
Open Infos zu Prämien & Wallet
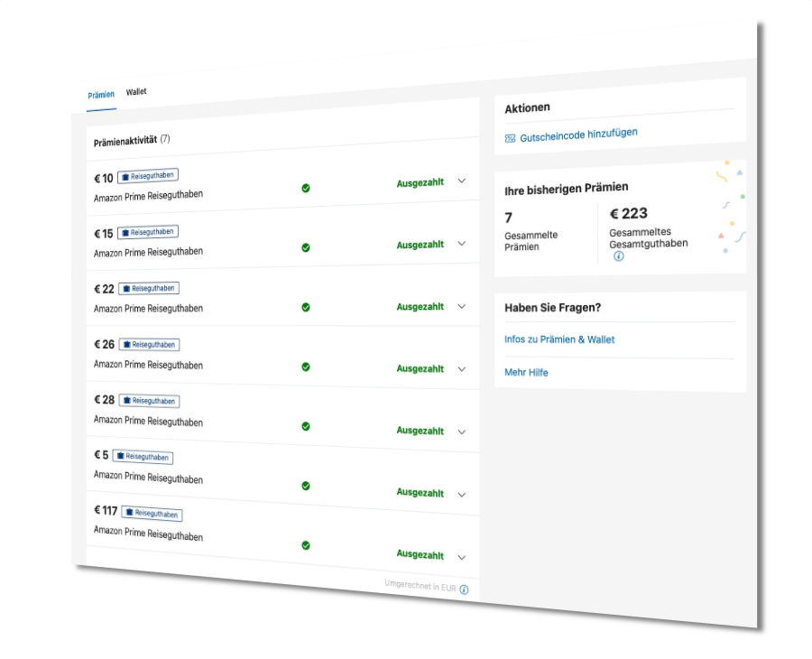pyautogui.click(x=558, y=339)
